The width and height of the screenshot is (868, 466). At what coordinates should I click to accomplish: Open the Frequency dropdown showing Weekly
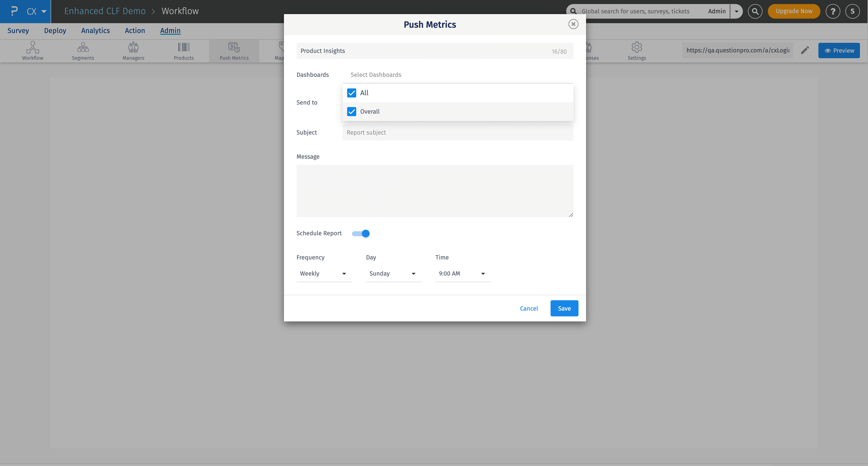point(323,274)
